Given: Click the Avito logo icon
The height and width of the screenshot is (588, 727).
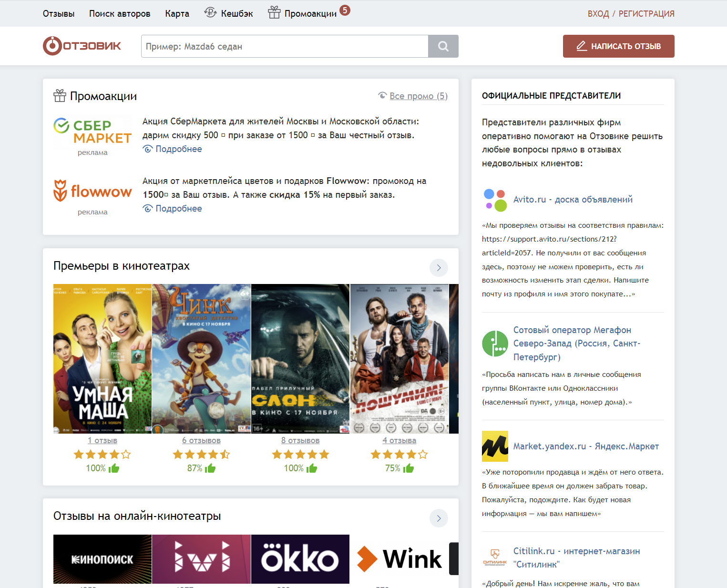Looking at the screenshot, I should pos(495,200).
